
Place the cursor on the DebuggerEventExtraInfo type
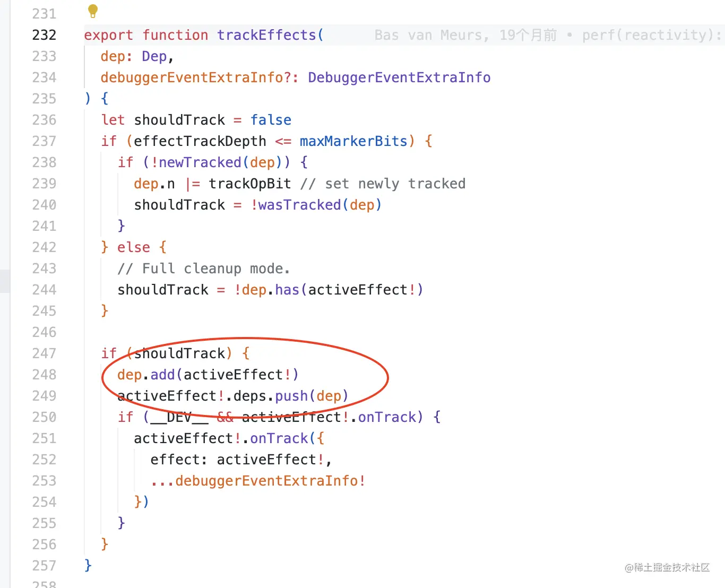point(399,77)
